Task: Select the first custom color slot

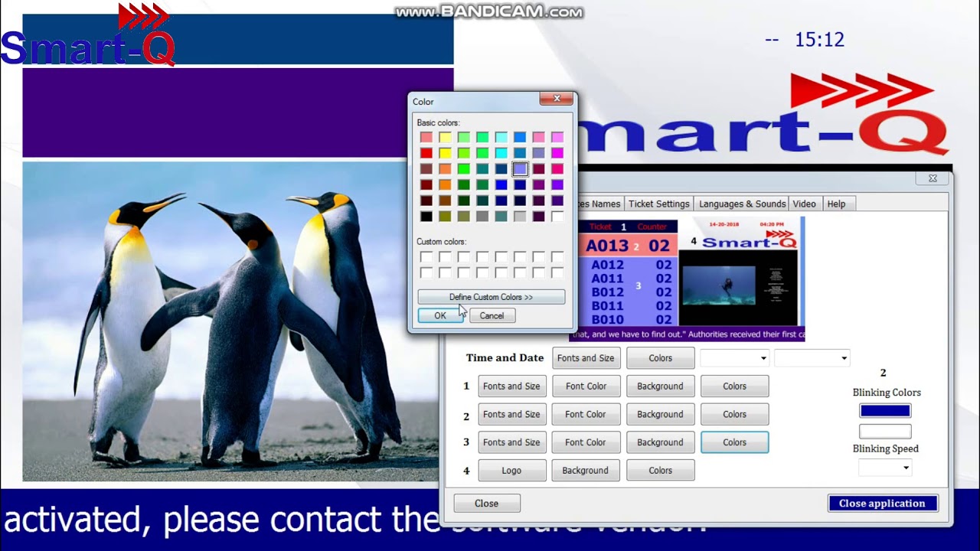Action: pos(426,257)
